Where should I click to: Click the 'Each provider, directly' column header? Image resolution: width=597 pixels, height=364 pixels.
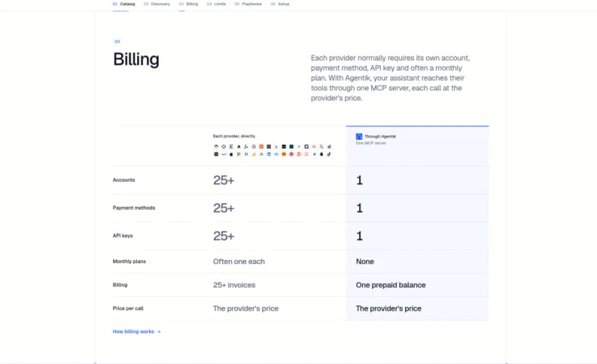234,136
